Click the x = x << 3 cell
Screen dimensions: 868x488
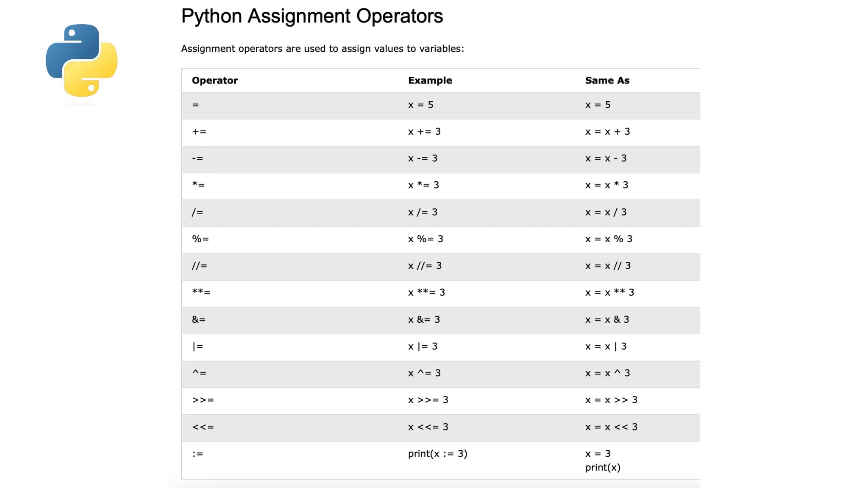click(x=611, y=427)
